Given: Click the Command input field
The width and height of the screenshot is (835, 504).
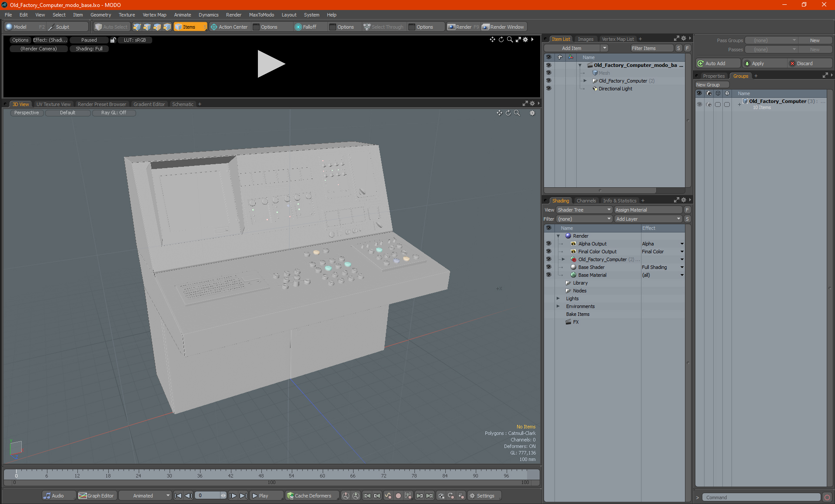Looking at the screenshot, I should pos(761,497).
